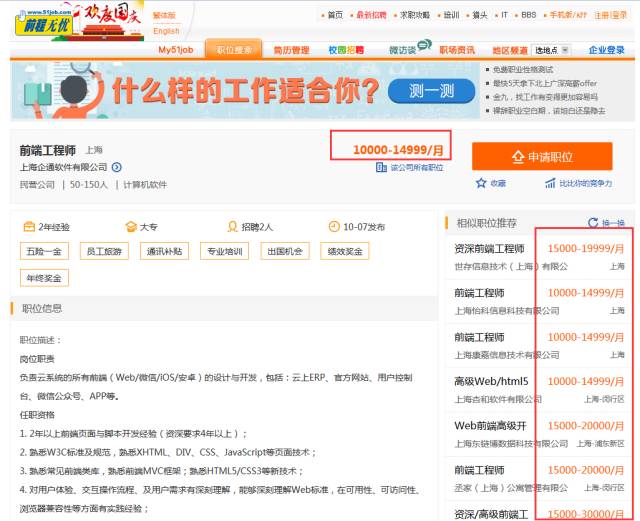640x521 pixels.
Task: Open company 上海企通软件有限公司
Action: [64, 167]
